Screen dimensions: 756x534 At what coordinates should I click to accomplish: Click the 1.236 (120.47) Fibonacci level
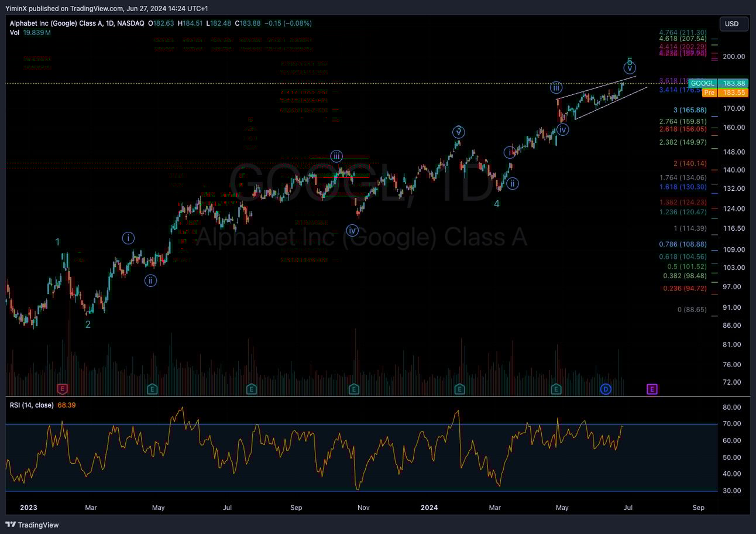pos(683,212)
